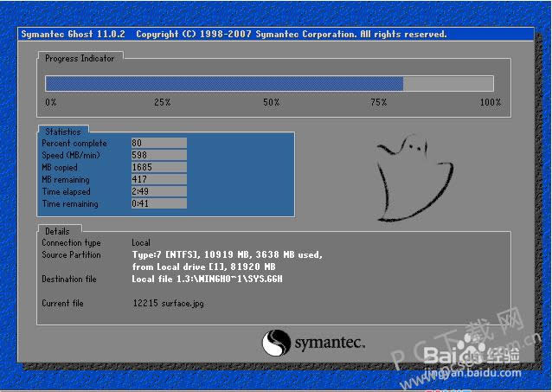Click the Local file SYS.GGH path
Viewport: 552px width, 392px height.
(x=207, y=279)
